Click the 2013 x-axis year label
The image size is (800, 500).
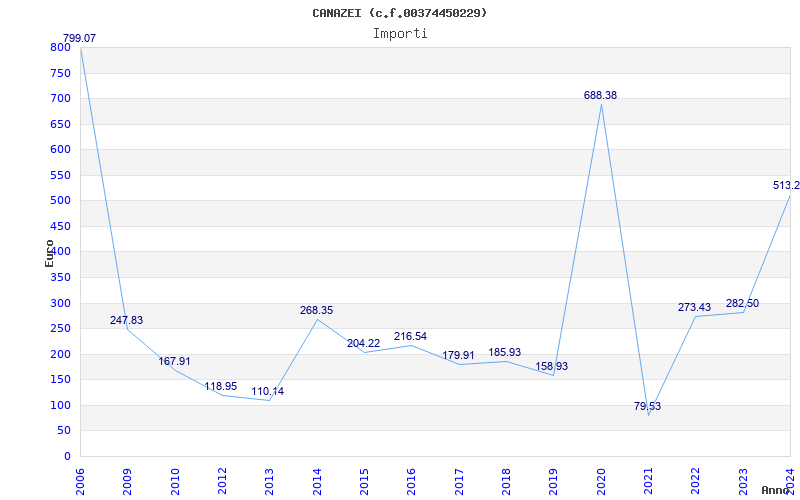pos(269,481)
